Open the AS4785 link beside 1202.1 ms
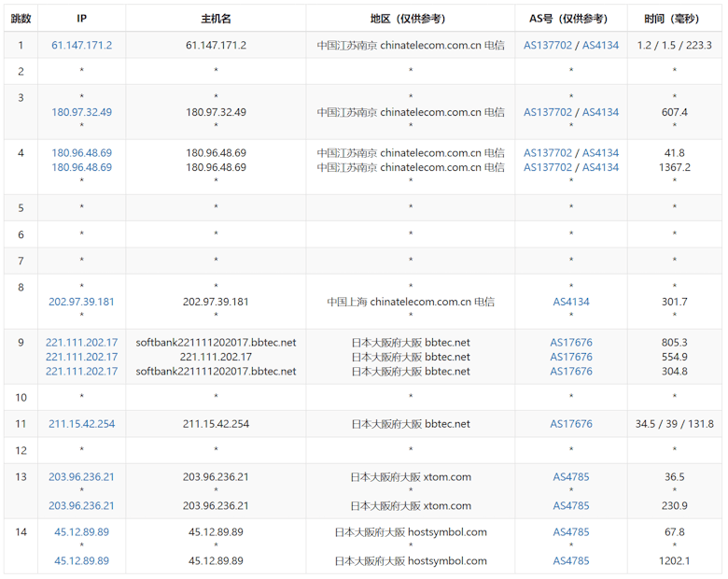This screenshot has height=579, width=728. point(571,561)
